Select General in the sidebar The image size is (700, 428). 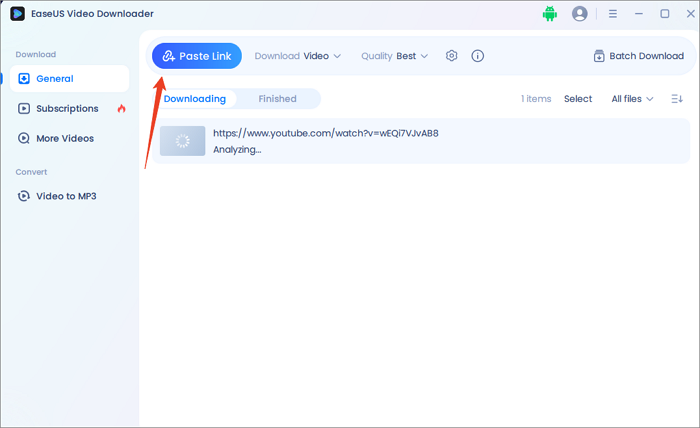[x=70, y=79]
